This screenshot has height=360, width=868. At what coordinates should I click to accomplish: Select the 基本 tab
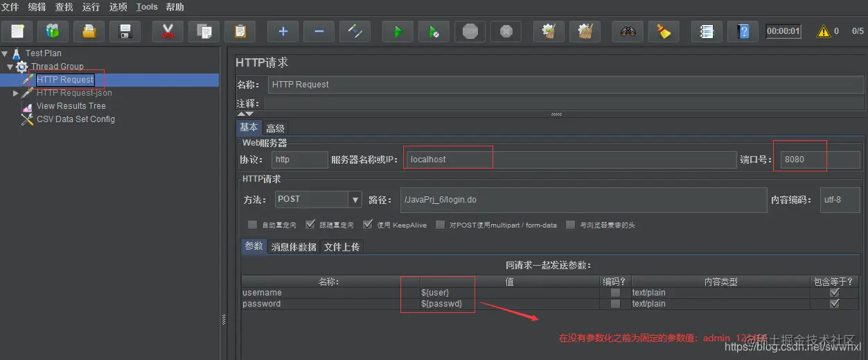click(x=249, y=128)
